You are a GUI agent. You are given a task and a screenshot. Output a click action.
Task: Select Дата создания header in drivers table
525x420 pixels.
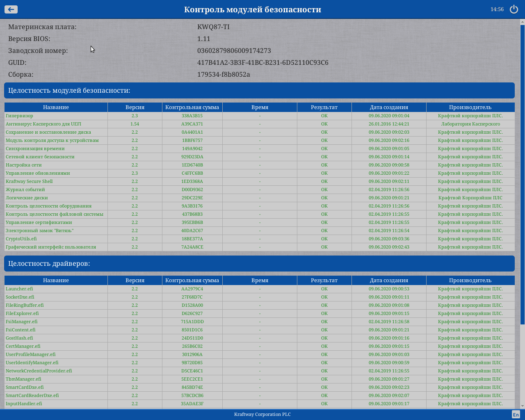389,280
